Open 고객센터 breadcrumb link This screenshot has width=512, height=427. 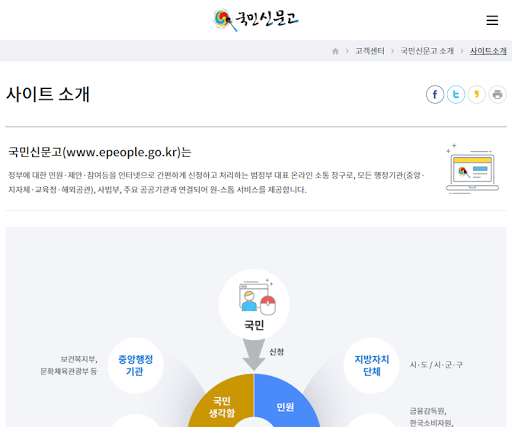(x=370, y=51)
